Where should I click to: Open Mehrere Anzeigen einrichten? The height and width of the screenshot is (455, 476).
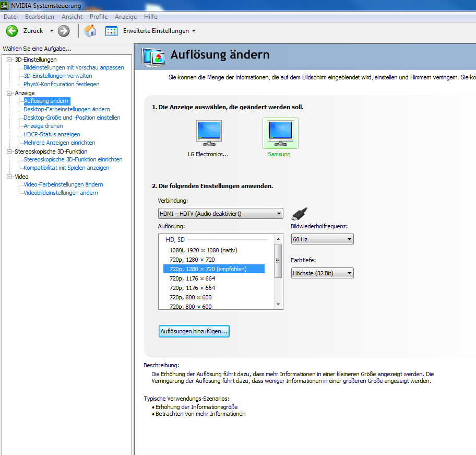[59, 143]
